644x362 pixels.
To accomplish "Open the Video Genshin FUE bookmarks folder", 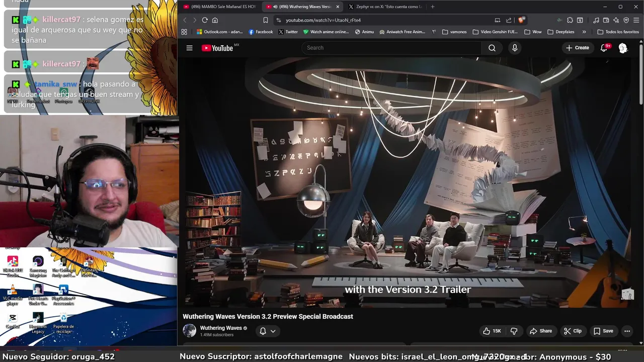I will tap(495, 32).
